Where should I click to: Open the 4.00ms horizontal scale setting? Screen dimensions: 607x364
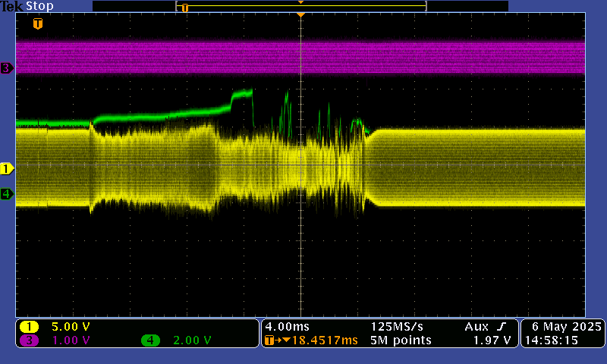[x=283, y=326]
